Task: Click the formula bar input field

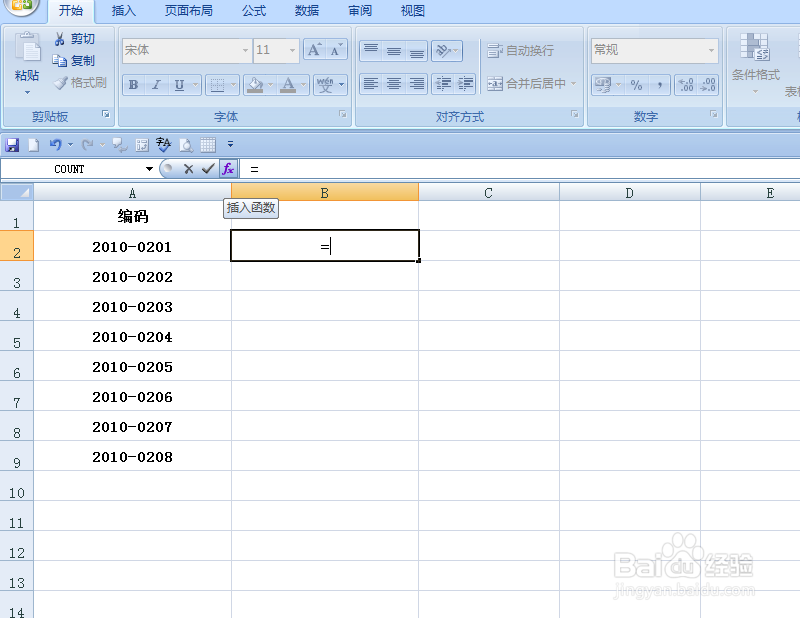Action: coord(519,169)
